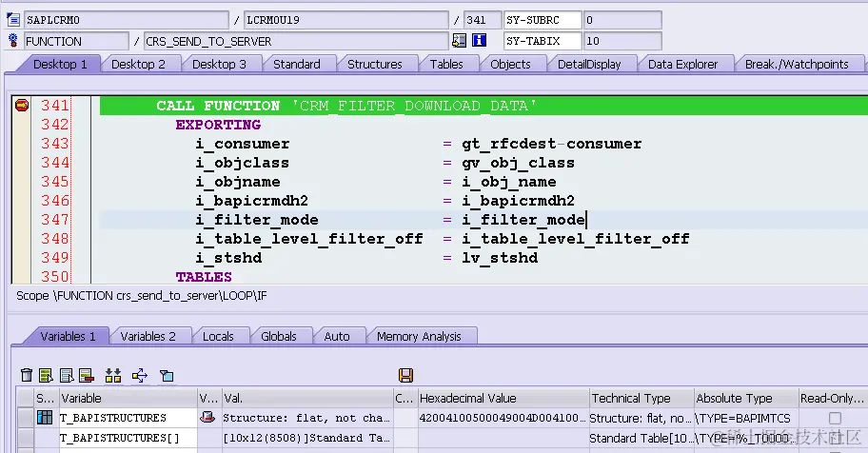Click the Absolute Type column header

(746, 398)
